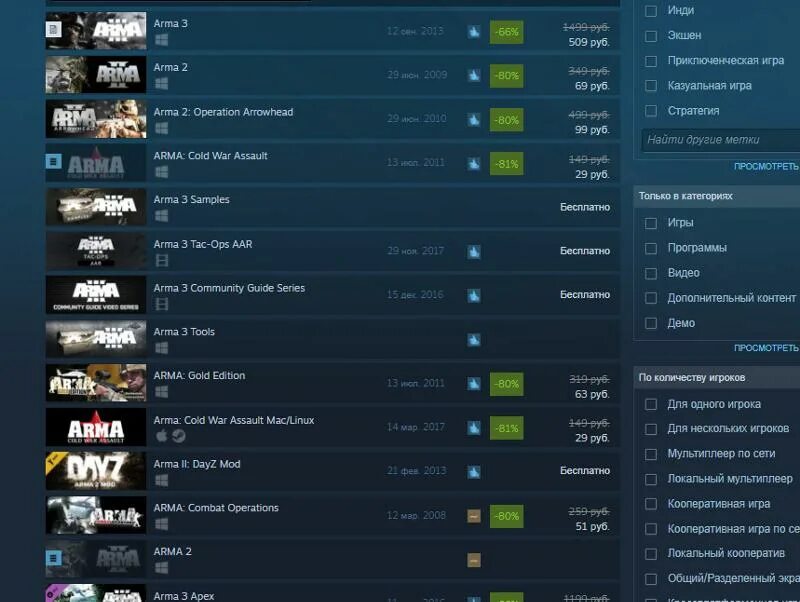Click the positive review thumbs-up icon for Arma 3
The width and height of the screenshot is (800, 602).
473,32
